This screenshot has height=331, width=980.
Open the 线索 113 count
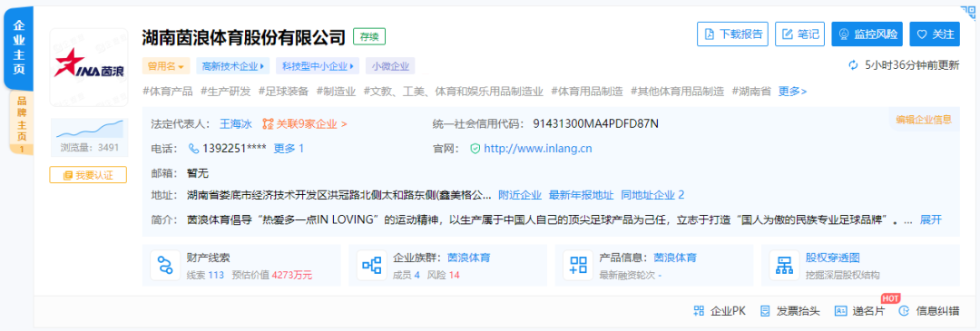205,275
